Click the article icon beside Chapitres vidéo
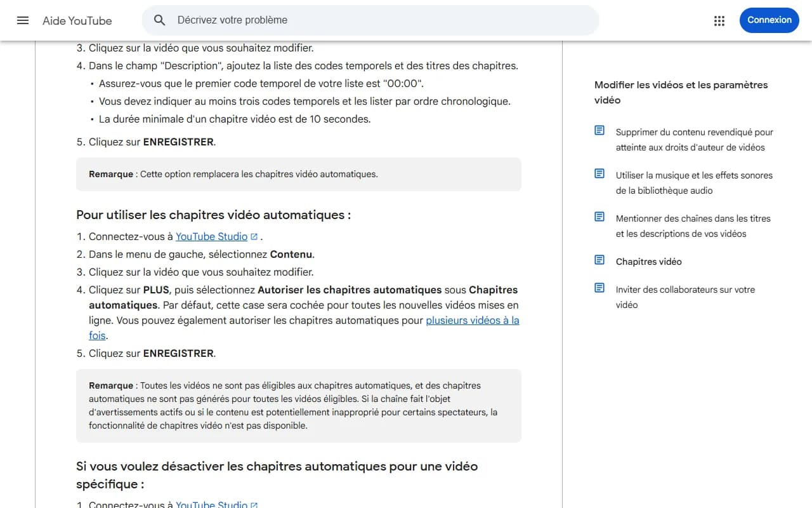Image resolution: width=812 pixels, height=508 pixels. 599,260
